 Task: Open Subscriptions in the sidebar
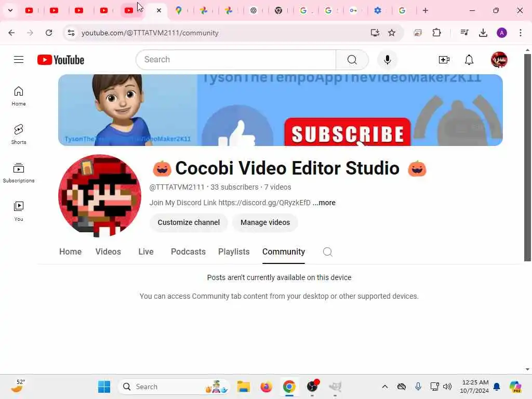click(19, 172)
